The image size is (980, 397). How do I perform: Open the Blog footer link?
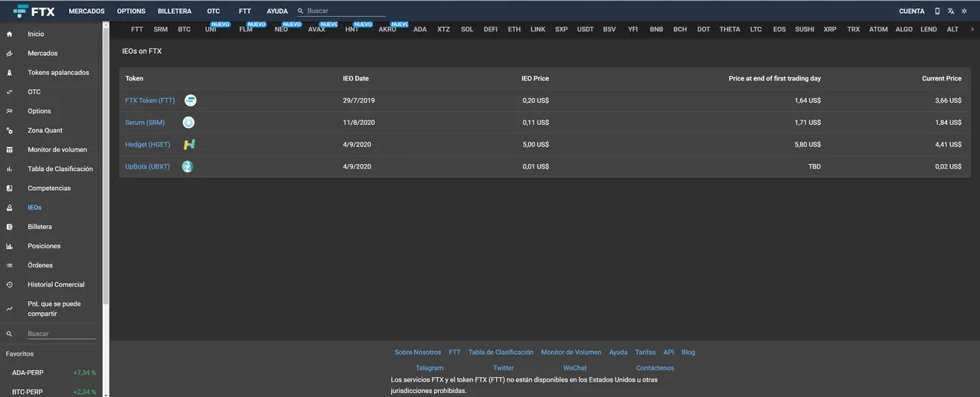pyautogui.click(x=688, y=353)
